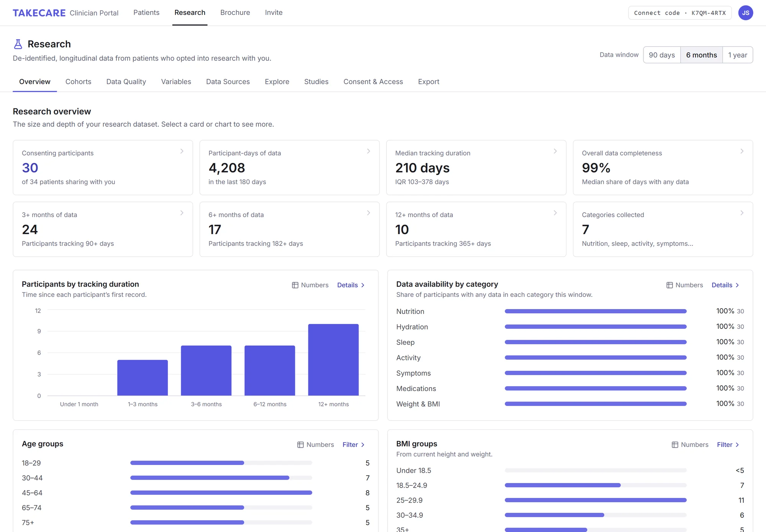Open the Consent & Access tab

[x=373, y=82]
